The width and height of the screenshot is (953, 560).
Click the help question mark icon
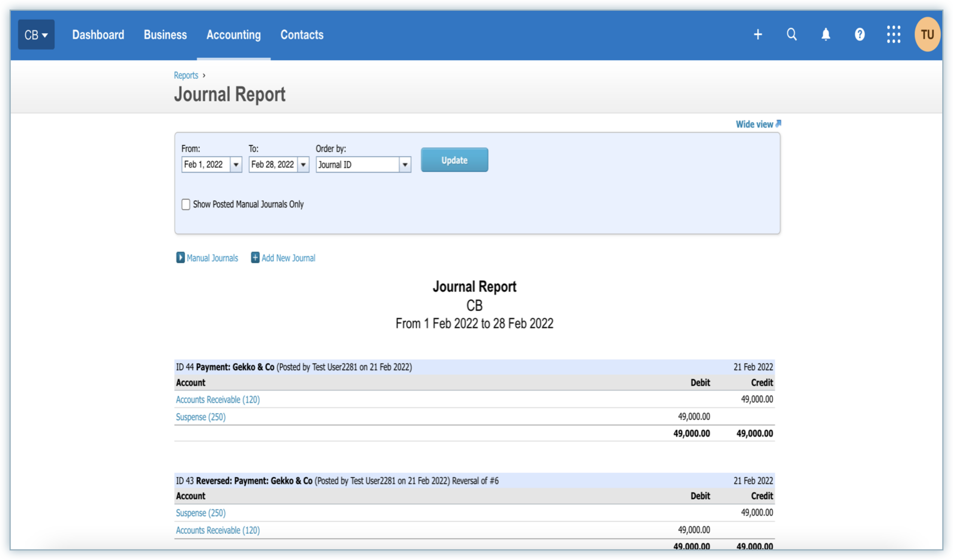[860, 35]
